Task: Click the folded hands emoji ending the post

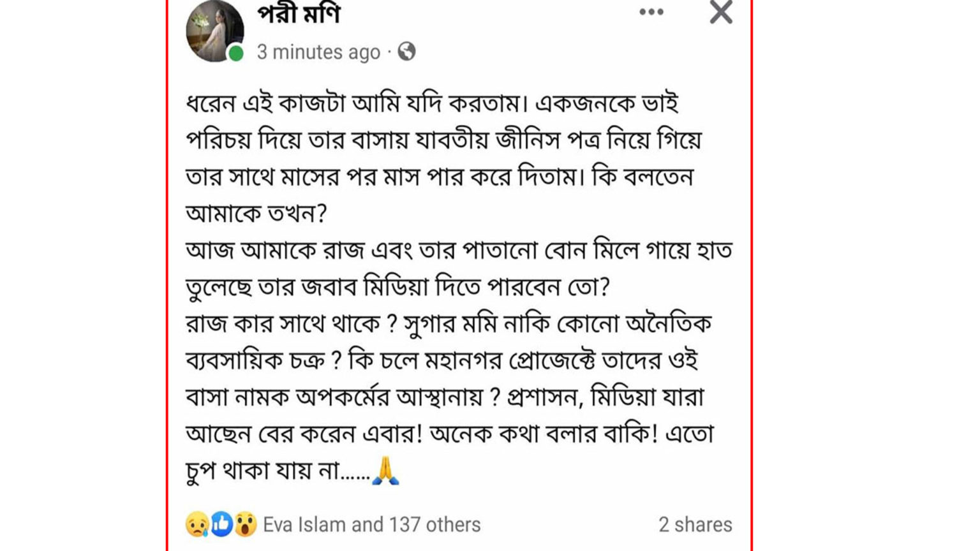Action: [x=386, y=471]
